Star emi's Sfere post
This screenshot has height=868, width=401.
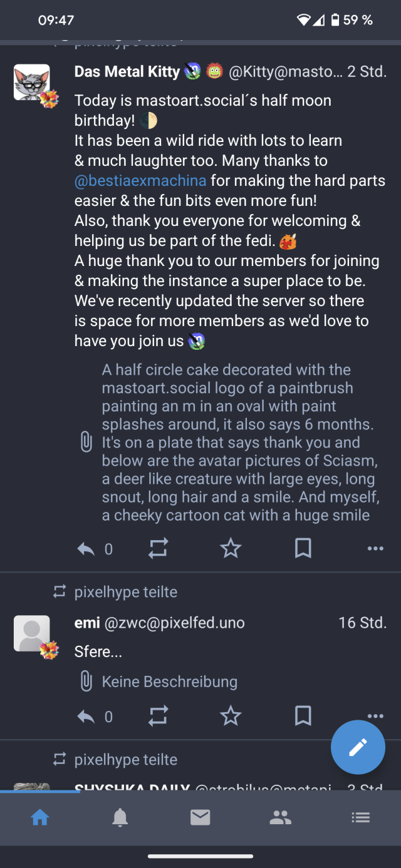(231, 716)
